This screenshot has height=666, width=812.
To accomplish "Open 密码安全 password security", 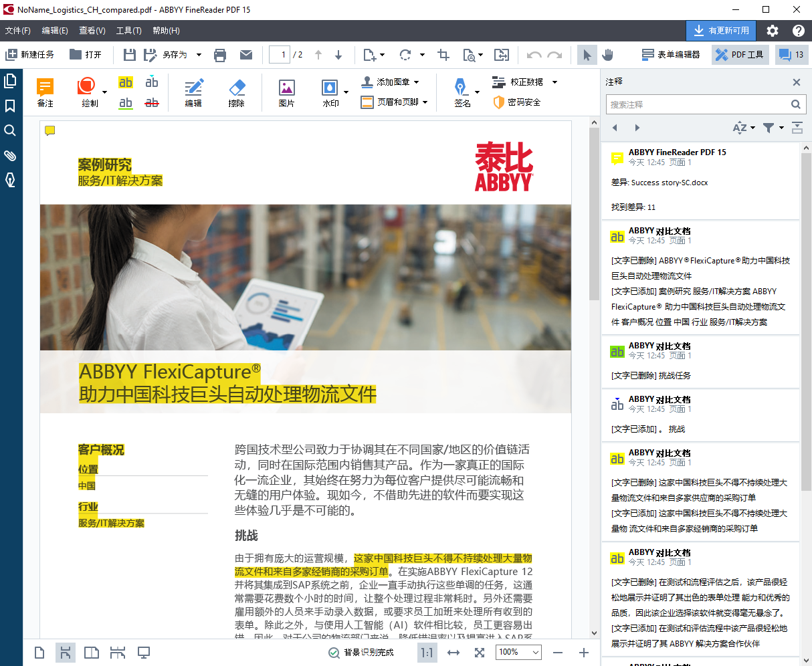I will point(516,102).
